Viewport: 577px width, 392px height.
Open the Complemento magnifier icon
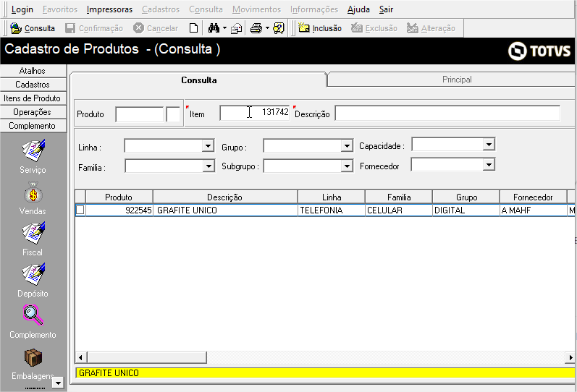click(x=33, y=315)
